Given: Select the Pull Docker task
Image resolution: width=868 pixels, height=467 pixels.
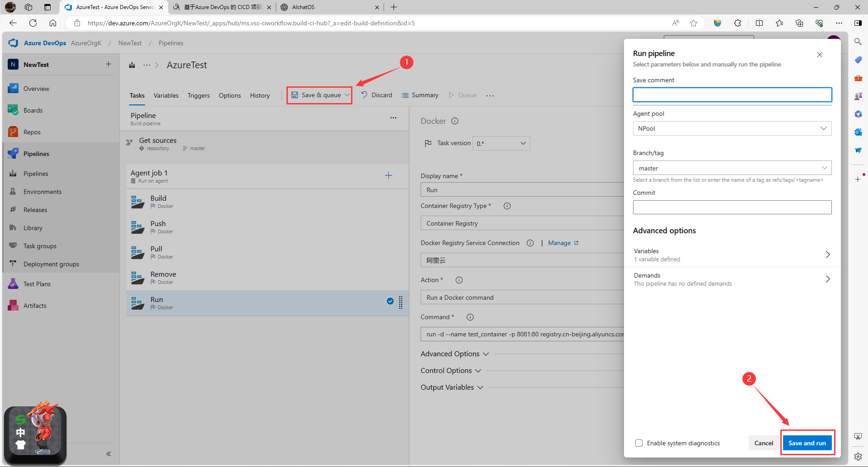Looking at the screenshot, I should [x=267, y=252].
